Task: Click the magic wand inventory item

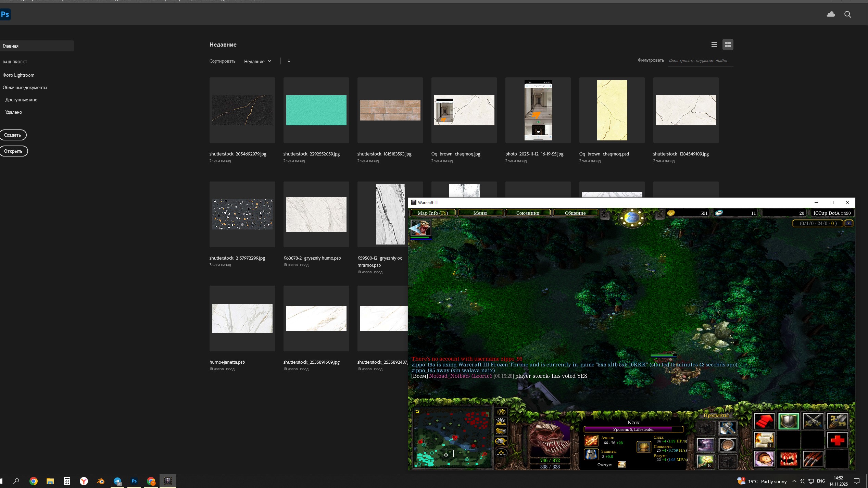Action: pos(706,461)
